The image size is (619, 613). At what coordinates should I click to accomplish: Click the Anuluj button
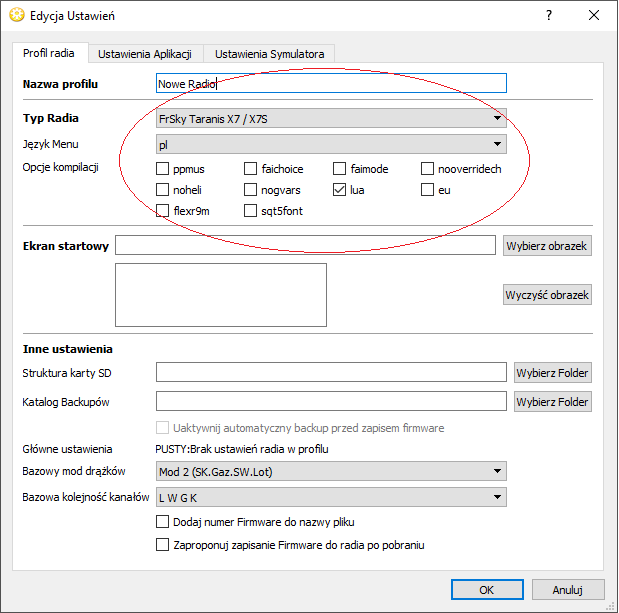[x=568, y=590]
